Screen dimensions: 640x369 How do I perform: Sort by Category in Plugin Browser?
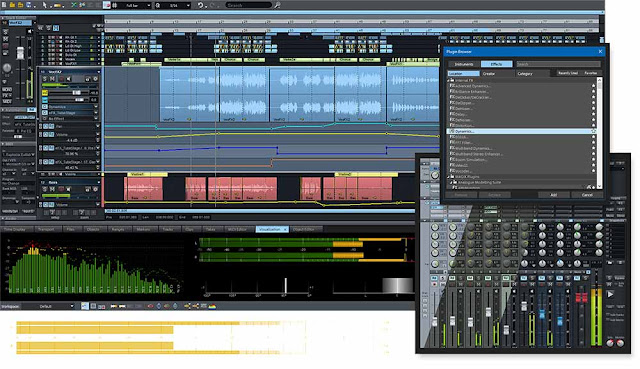coord(532,73)
